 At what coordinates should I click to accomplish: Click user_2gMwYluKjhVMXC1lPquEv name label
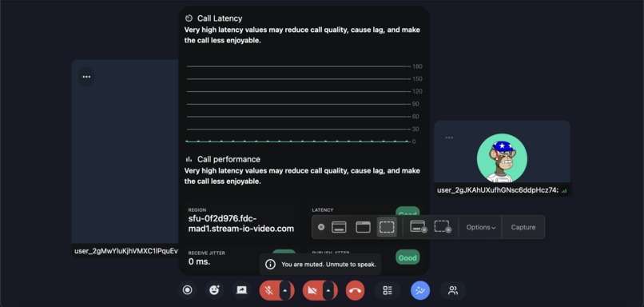126,251
